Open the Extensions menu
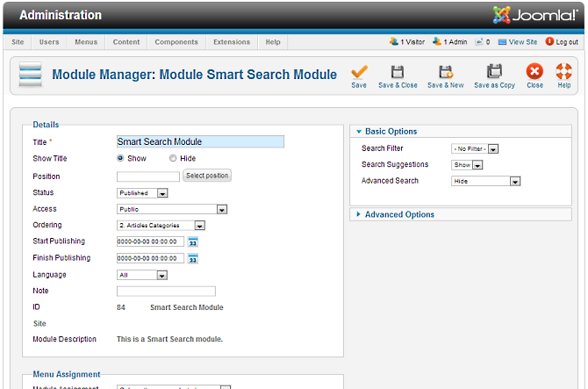 point(232,42)
